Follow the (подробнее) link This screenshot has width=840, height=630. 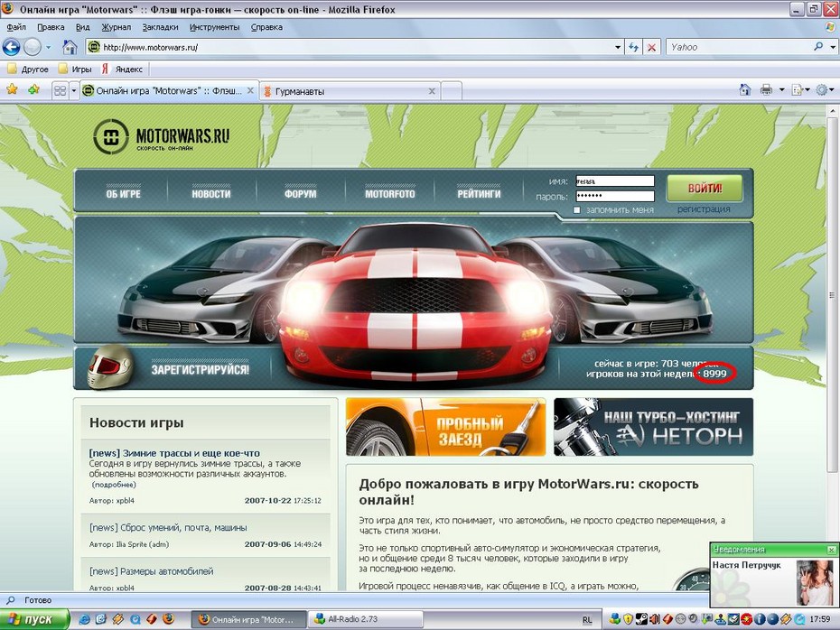coord(114,485)
